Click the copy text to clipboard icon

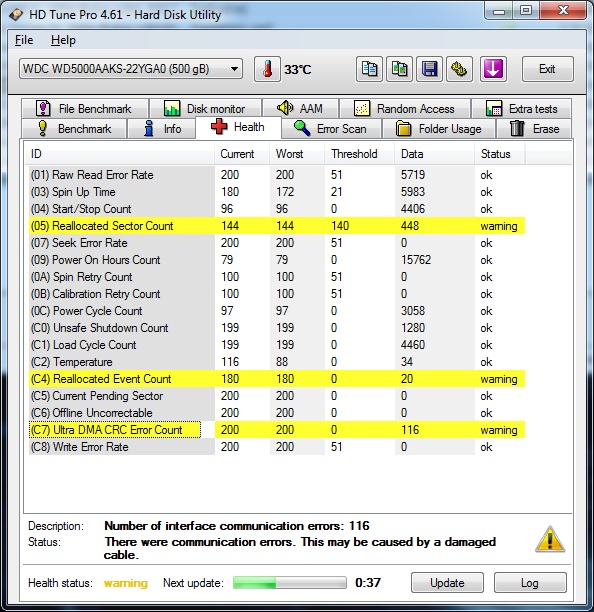(x=369, y=69)
